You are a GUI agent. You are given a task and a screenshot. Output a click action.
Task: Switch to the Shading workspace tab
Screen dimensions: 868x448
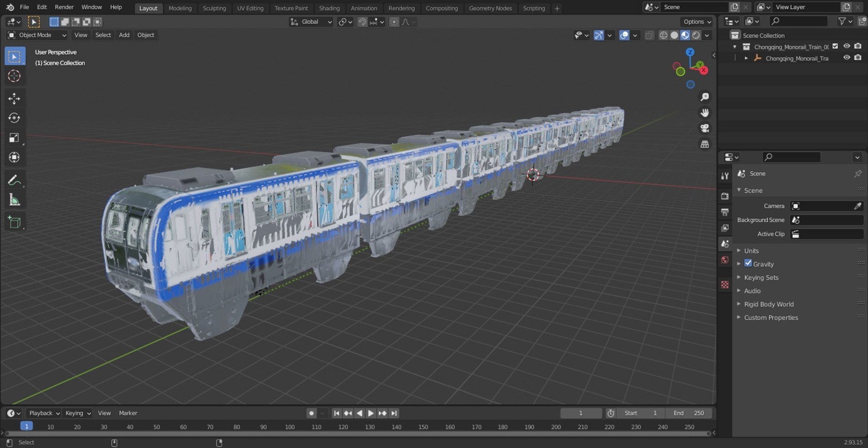pos(329,8)
